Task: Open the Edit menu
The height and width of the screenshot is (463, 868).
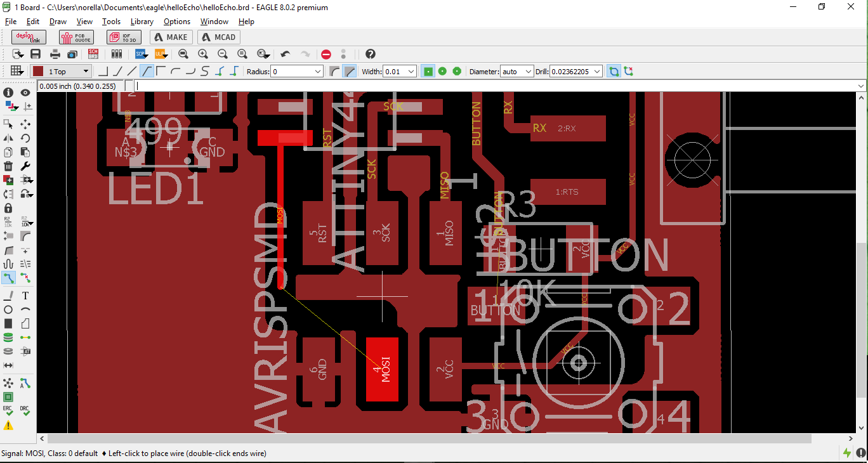Action: point(33,22)
